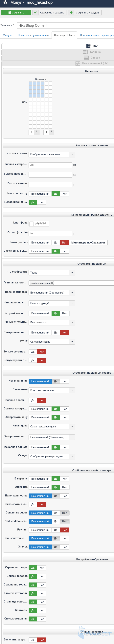Image resolution: width=114 pixels, height=644 pixels.
Task: Open the Цвет фона color swatch
Action: point(32,224)
